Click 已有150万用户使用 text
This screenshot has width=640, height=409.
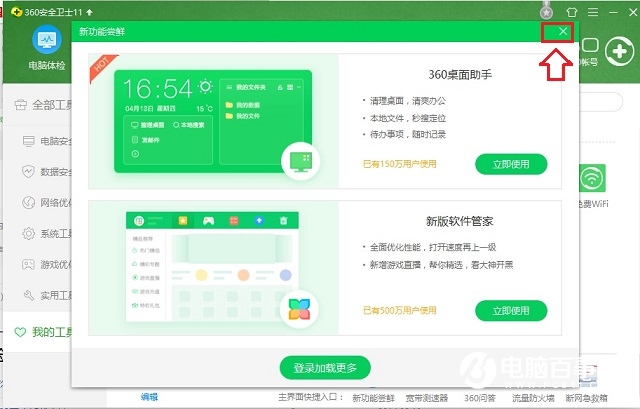pyautogui.click(x=400, y=164)
